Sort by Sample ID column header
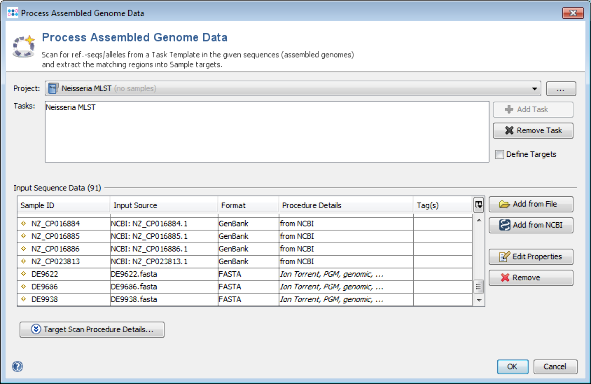 [x=64, y=205]
